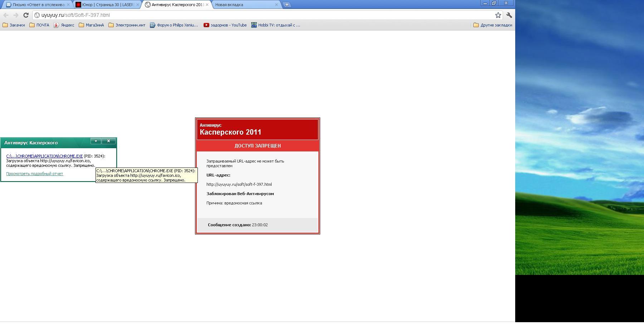The height and width of the screenshot is (334, 644).
Task: Click 'Заблокирован Веб-Антивирусом' text
Action: [240, 194]
